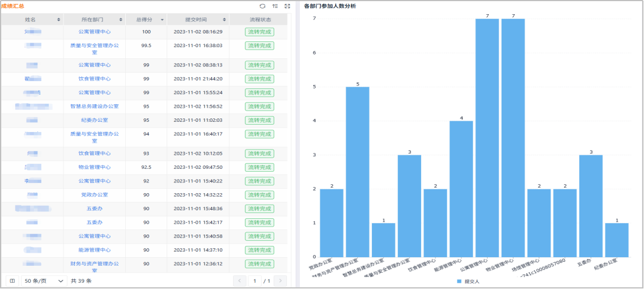Go to the previous page arrow
Screen dimensions: 644x289
[x=239, y=280]
